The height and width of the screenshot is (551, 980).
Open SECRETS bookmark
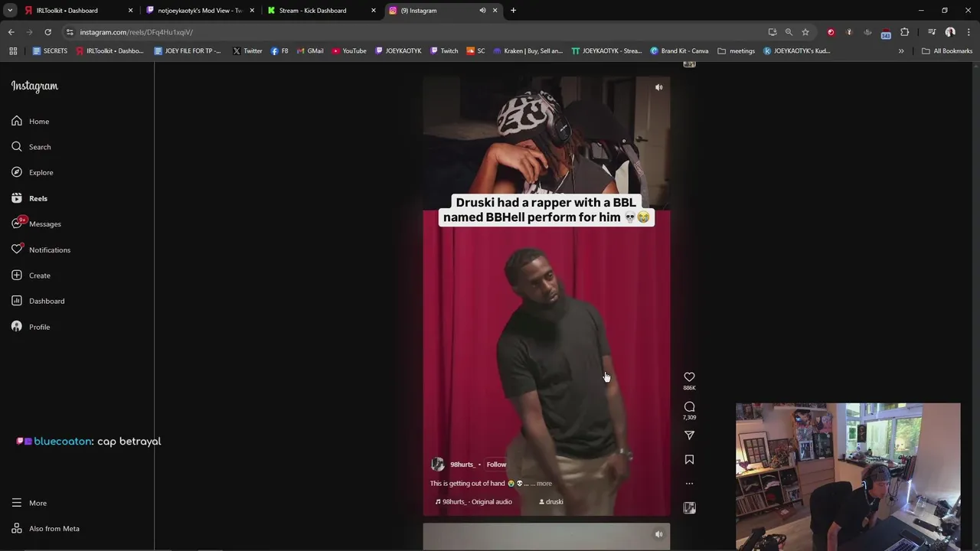[50, 51]
